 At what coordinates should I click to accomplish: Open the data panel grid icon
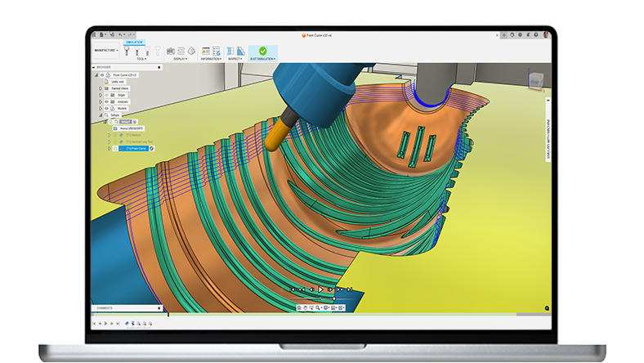pos(94,35)
